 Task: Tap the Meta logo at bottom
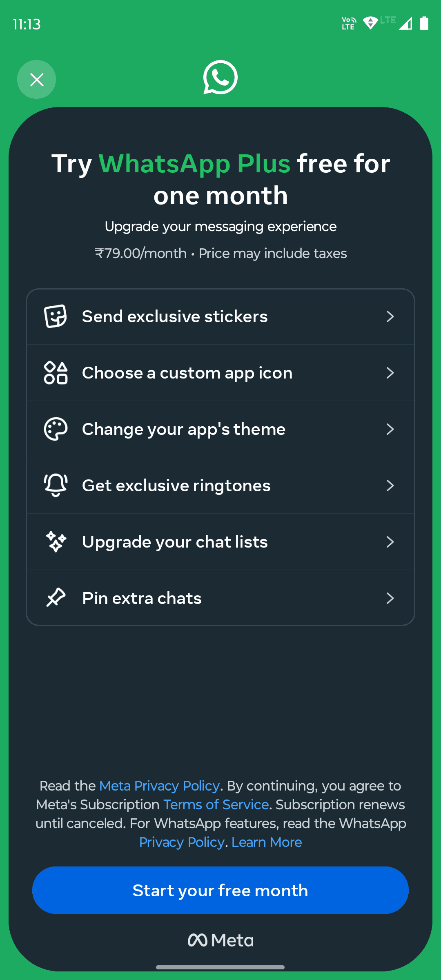220,940
